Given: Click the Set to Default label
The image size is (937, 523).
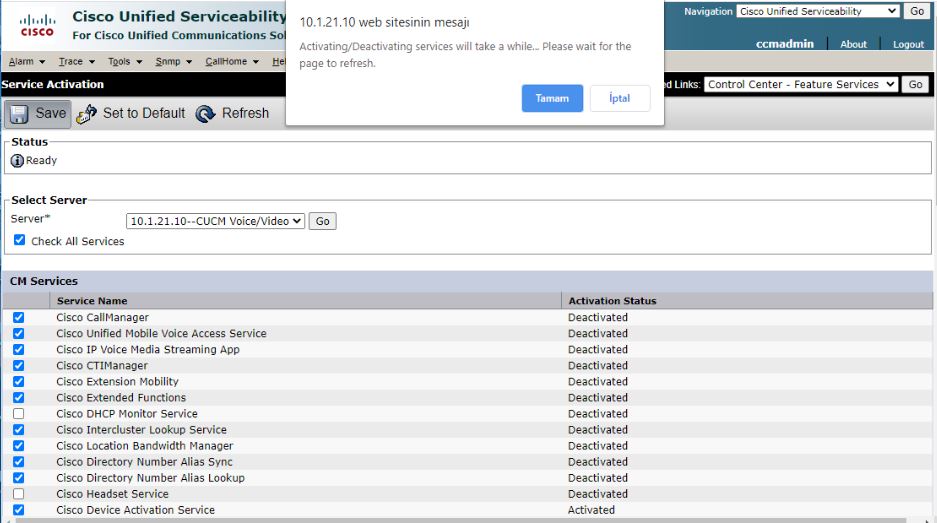Looking at the screenshot, I should click(144, 113).
